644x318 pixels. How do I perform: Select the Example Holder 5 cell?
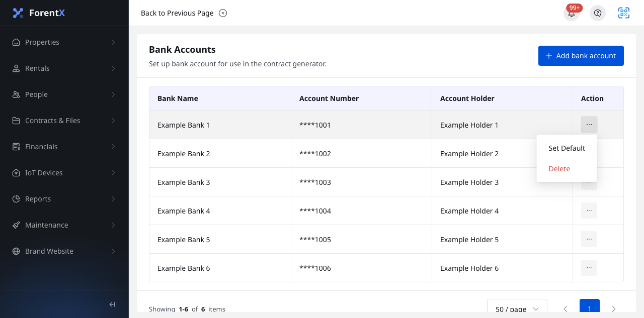(502, 239)
